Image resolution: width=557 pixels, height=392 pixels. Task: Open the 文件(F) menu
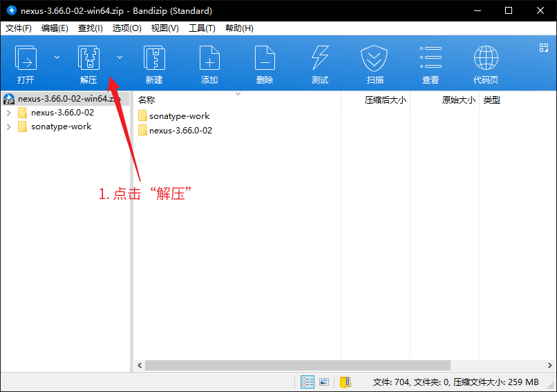tap(19, 28)
